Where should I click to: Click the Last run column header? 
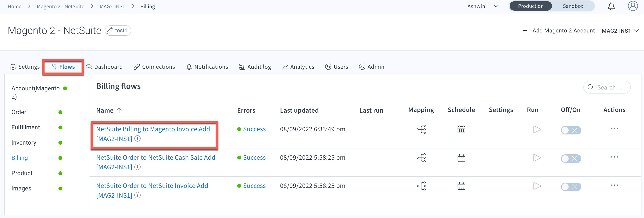click(x=371, y=110)
